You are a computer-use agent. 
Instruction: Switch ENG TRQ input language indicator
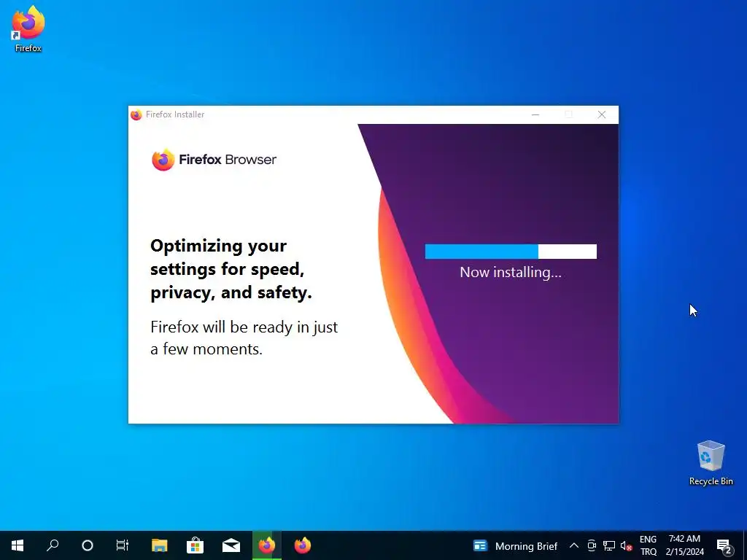[x=648, y=545]
